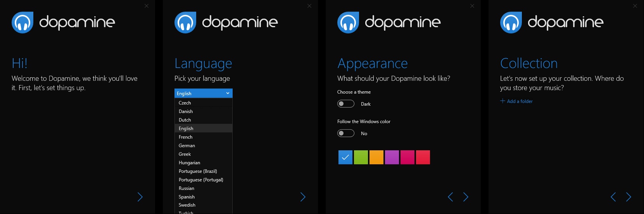
Task: Select Swedish from language list
Action: (x=204, y=205)
